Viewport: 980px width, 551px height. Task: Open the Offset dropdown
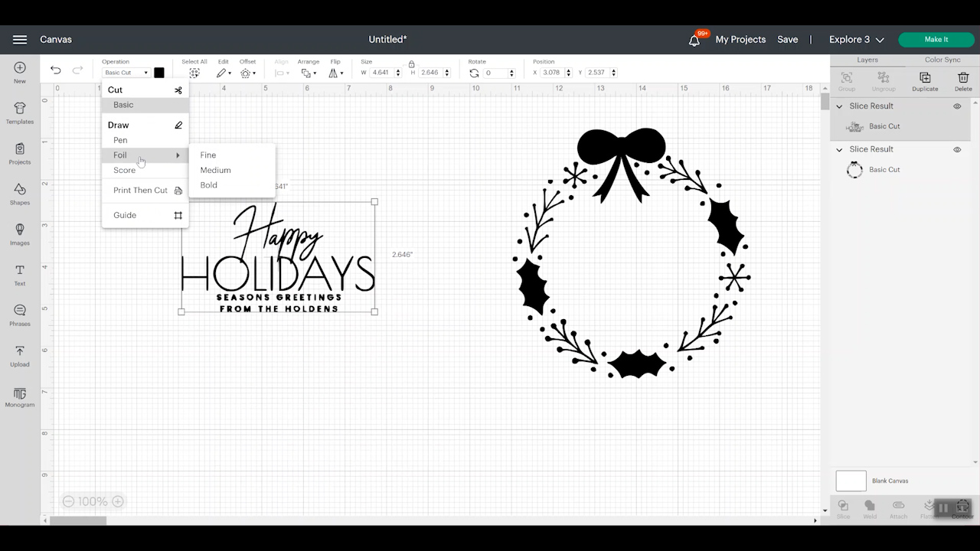click(247, 73)
